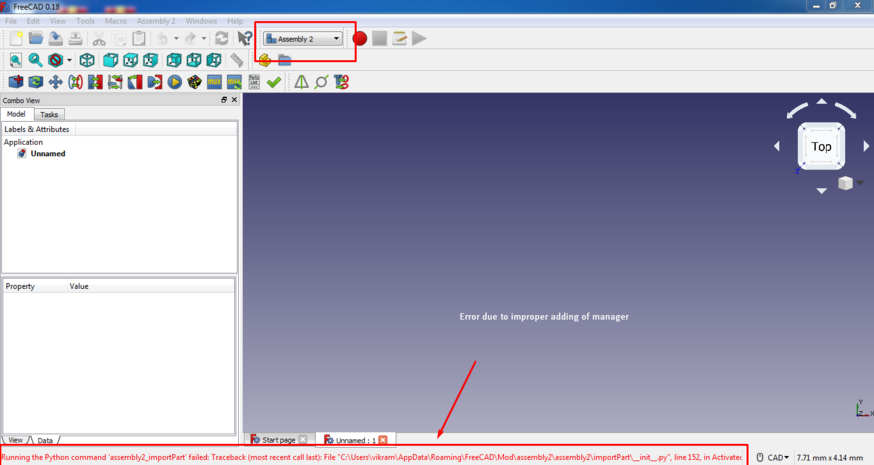This screenshot has width=874, height=465.
Task: Open the Assembly 2 workbench dropdown
Action: click(303, 38)
